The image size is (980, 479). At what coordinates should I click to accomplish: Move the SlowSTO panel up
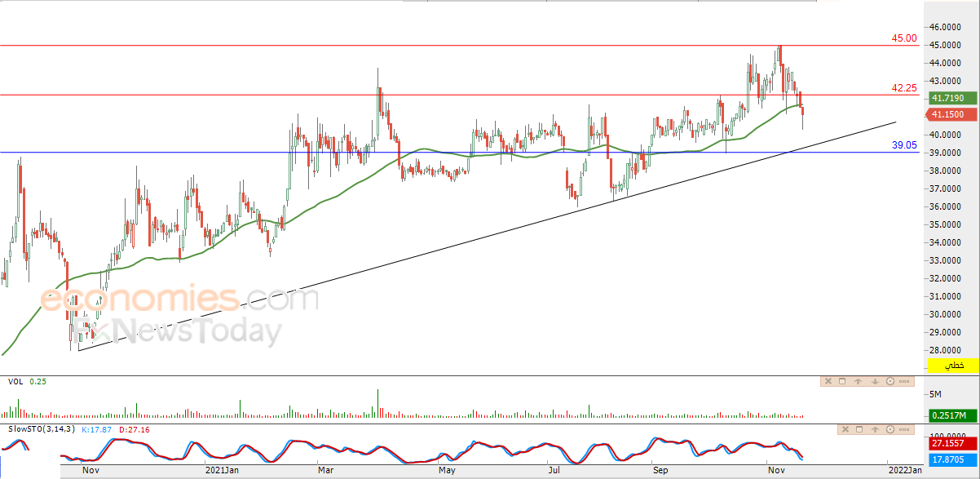pos(875,429)
